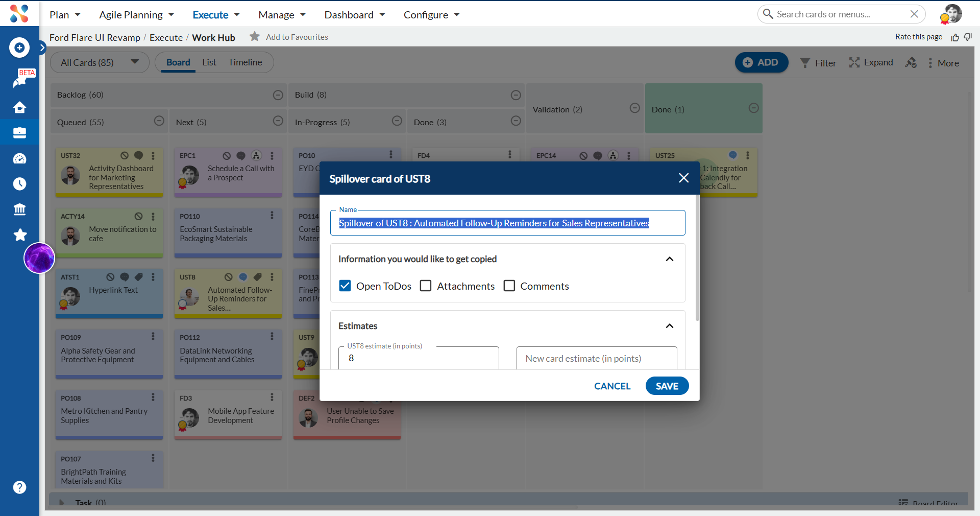Check the Attachments checkbox
This screenshot has height=516, width=980.
[x=426, y=286]
